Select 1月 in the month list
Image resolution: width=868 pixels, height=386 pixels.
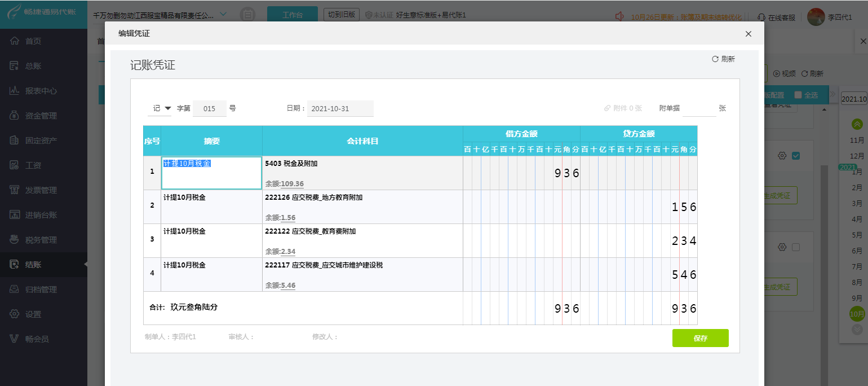pyautogui.click(x=857, y=172)
